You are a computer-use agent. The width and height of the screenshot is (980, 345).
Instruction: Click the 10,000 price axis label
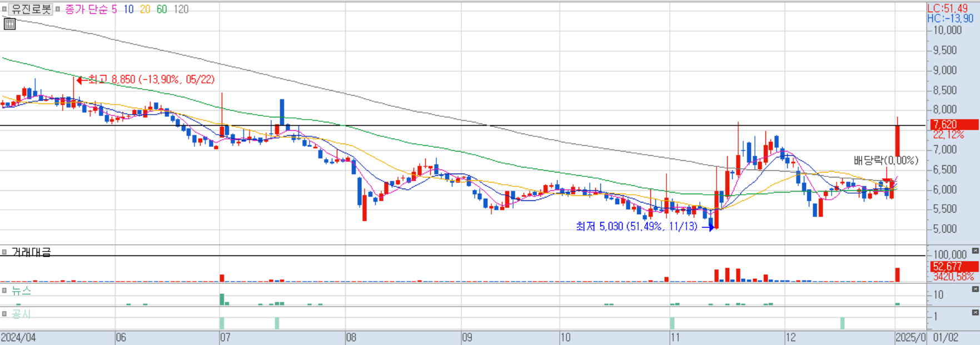[x=947, y=30]
